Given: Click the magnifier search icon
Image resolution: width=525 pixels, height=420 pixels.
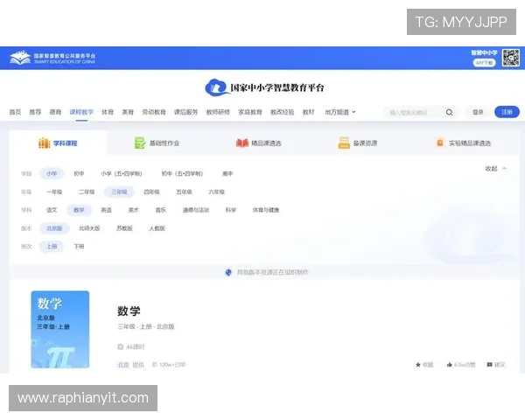Looking at the screenshot, I should pyautogui.click(x=450, y=113).
